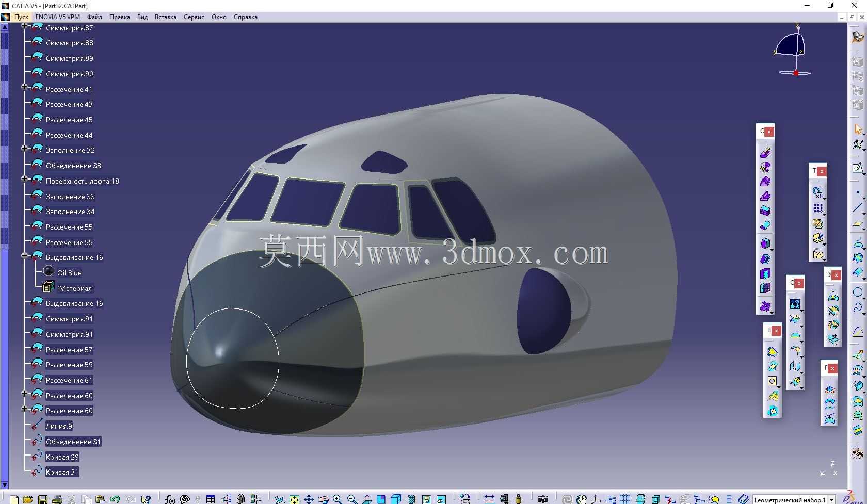Select the Rotate view tool

323,499
